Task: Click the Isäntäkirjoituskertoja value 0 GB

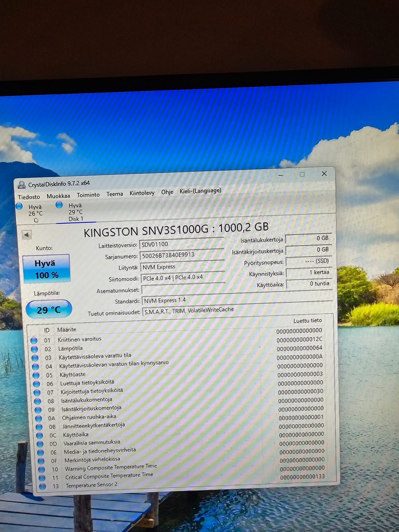Action: (308, 250)
